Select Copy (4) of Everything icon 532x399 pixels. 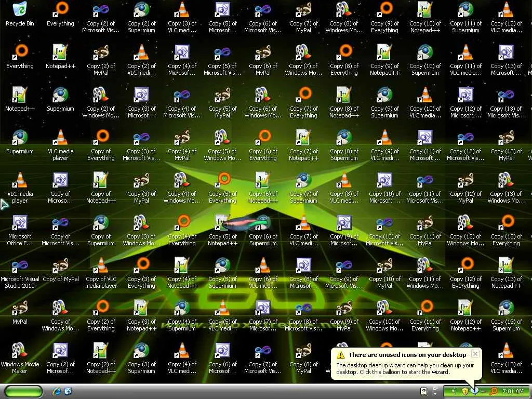coord(182,230)
